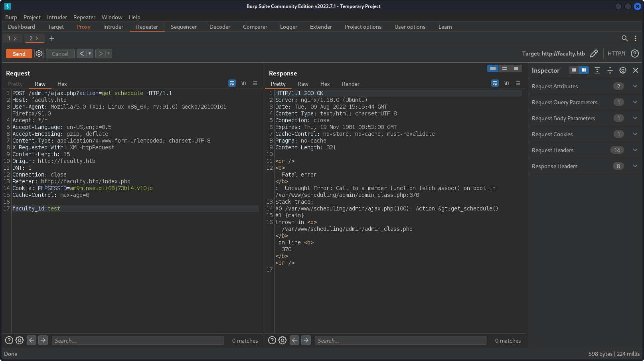Screen dimensions: 644x361
Task: Focus the request search field
Action: click(x=137, y=340)
